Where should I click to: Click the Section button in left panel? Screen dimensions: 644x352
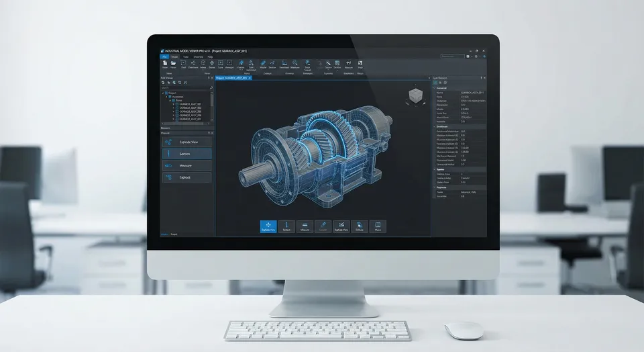[187, 154]
